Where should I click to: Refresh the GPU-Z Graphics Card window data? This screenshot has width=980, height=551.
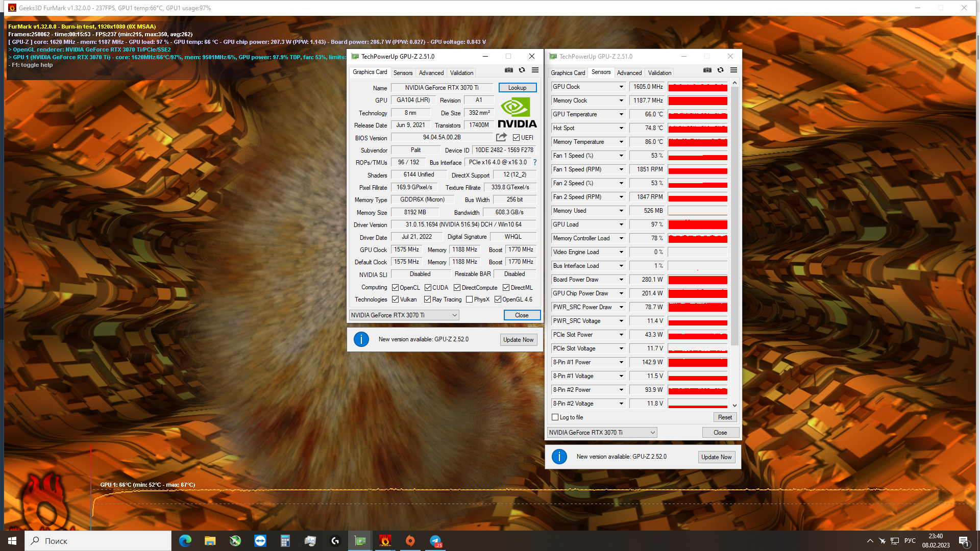[522, 70]
